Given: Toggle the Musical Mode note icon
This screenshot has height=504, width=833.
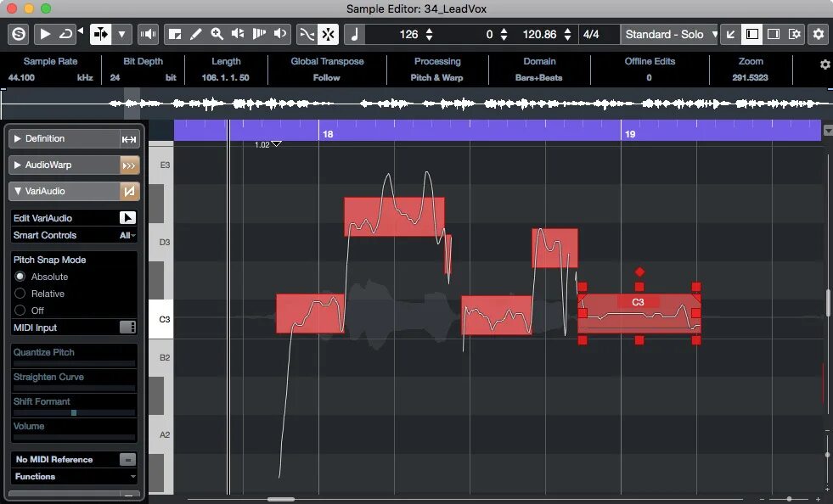Looking at the screenshot, I should pyautogui.click(x=354, y=35).
